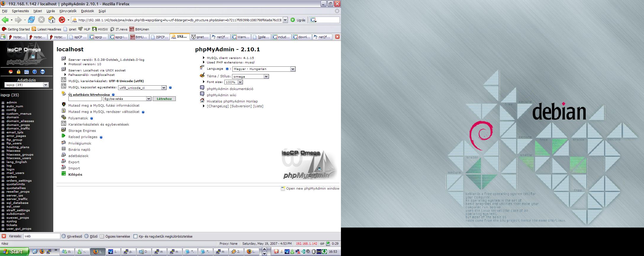Click the phpMyAdmin home icon in sidebar
The image size is (644, 256).
click(11, 72)
